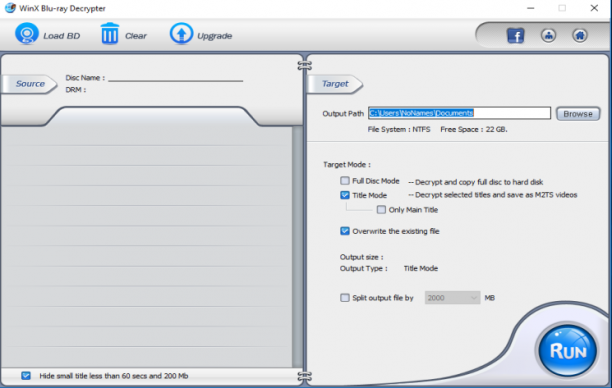The height and width of the screenshot is (388, 612).
Task: Click the user support icon
Action: click(x=548, y=36)
